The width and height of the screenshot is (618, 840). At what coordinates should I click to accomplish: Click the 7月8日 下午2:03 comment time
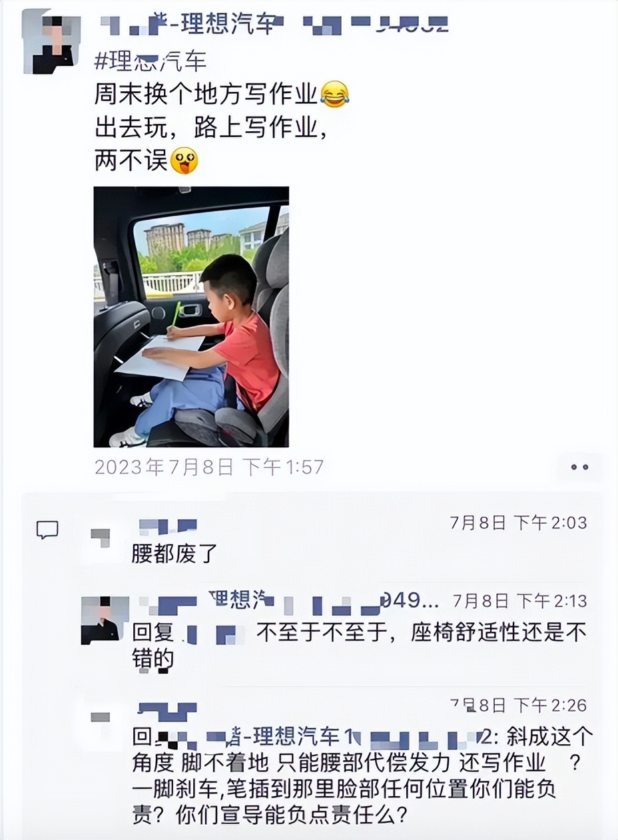coord(519,523)
